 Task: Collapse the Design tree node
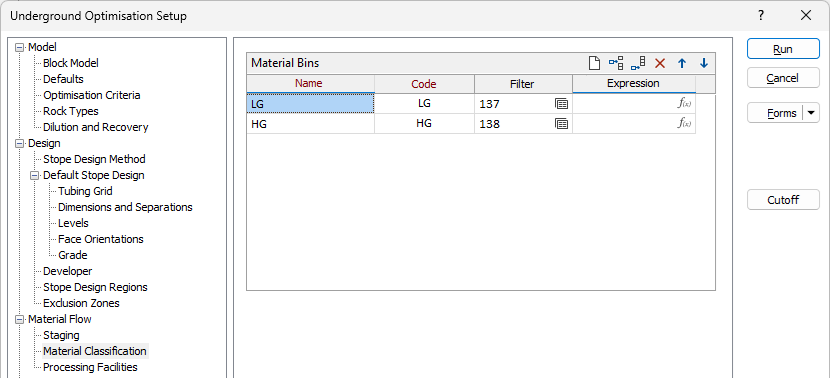pyautogui.click(x=20, y=143)
